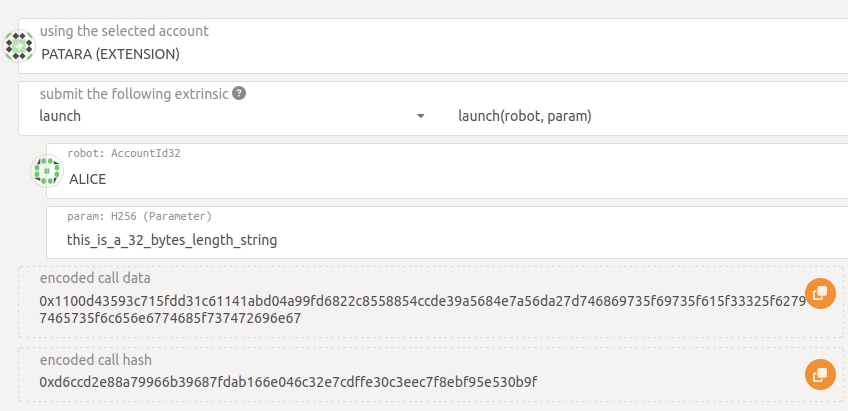The height and width of the screenshot is (411, 848).
Task: Click the "encoded call hash" label
Action: [96, 360]
